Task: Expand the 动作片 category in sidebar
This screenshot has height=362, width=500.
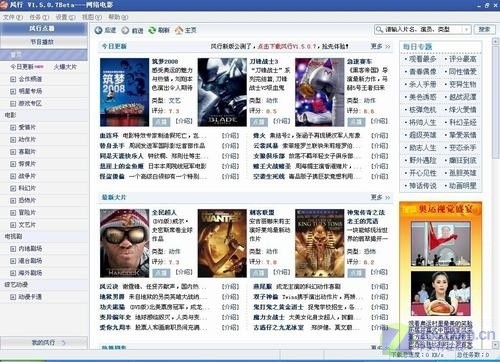Action: tap(13, 140)
